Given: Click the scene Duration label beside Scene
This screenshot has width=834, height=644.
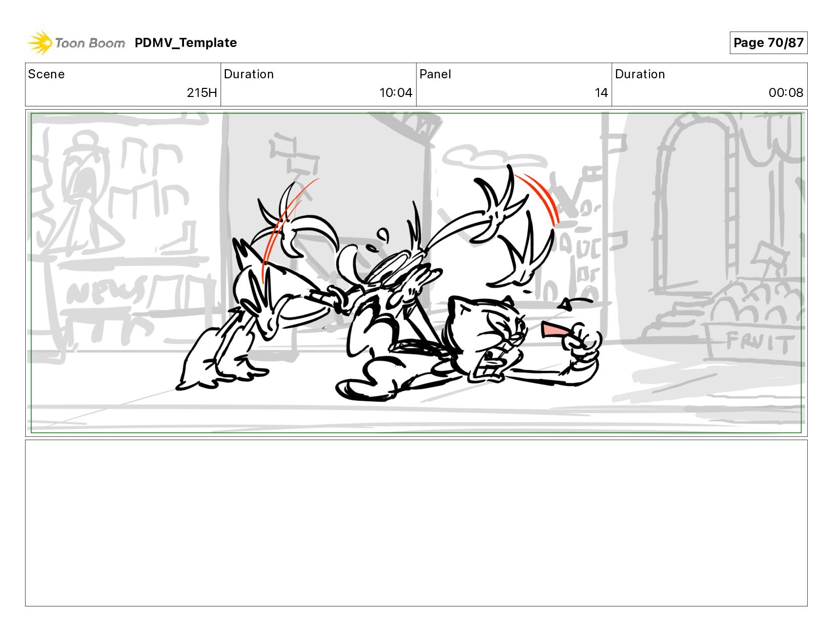Looking at the screenshot, I should pos(249,74).
